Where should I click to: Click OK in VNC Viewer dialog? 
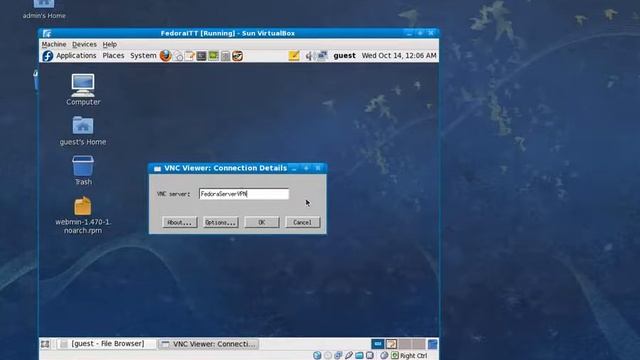(262, 222)
